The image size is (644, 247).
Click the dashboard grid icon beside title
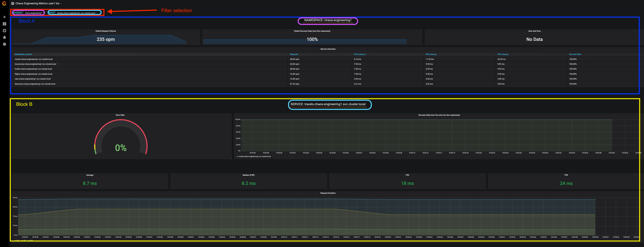(13, 4)
